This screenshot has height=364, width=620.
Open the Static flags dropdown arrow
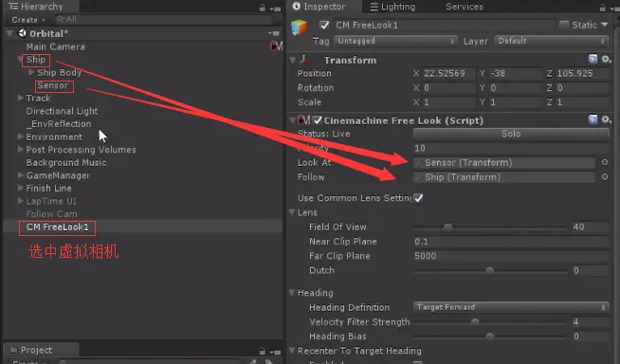605,25
